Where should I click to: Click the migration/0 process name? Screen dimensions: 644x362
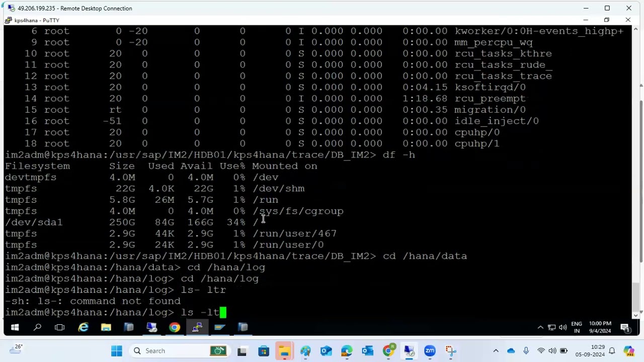(490, 110)
